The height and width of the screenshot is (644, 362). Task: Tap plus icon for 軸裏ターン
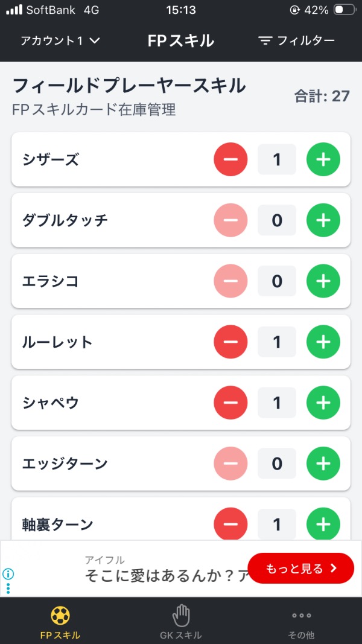point(323,524)
